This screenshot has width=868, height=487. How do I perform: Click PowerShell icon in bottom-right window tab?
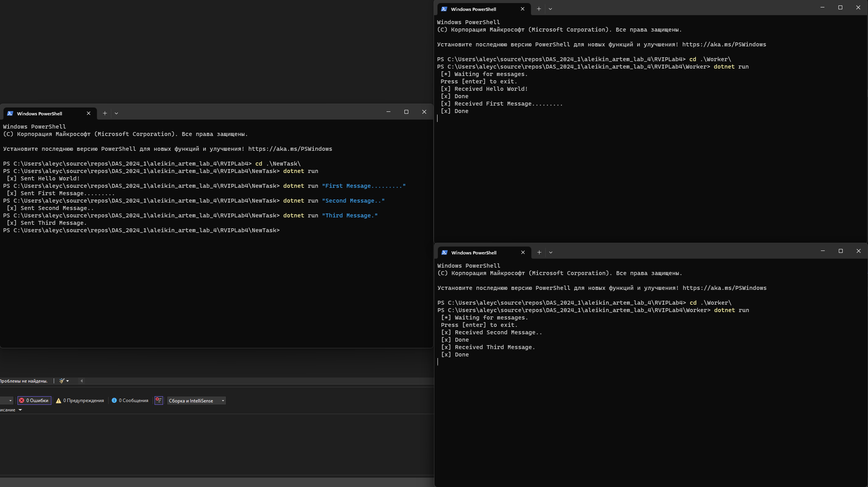(445, 252)
